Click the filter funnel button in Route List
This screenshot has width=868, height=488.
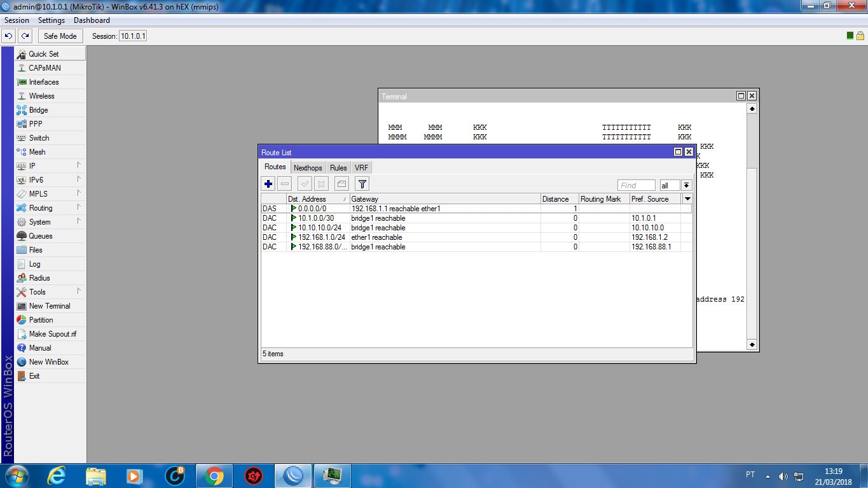click(x=362, y=185)
